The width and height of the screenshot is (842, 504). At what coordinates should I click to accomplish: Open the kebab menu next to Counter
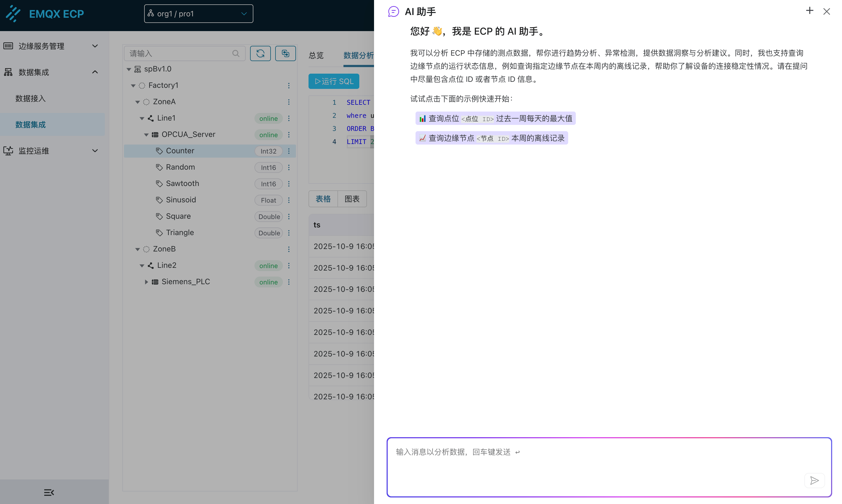point(289,151)
